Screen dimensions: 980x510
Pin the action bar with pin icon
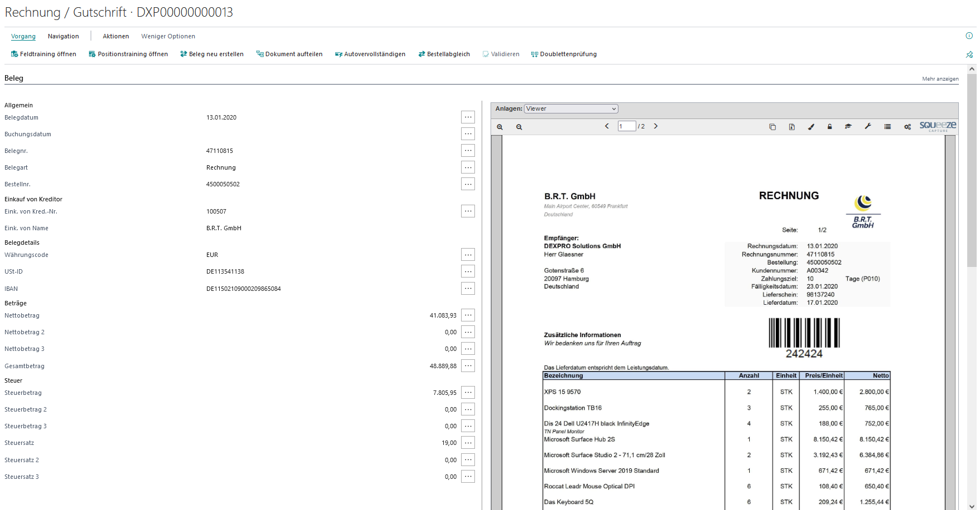tap(969, 55)
